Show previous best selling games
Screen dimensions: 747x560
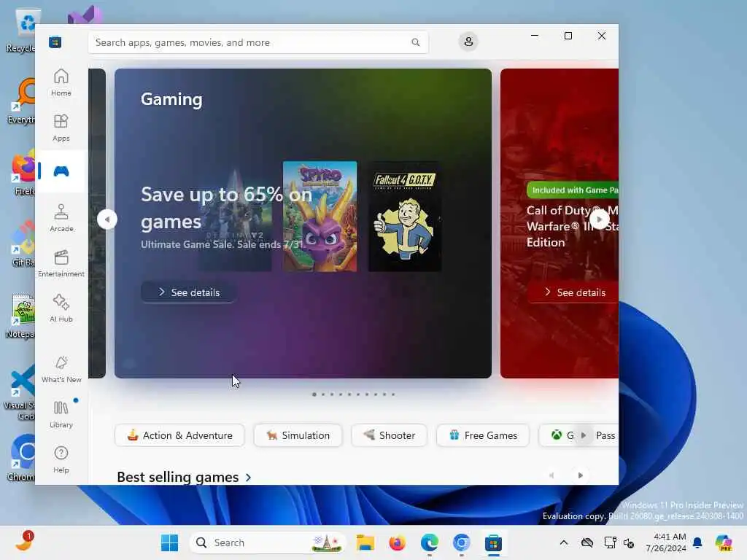click(551, 475)
